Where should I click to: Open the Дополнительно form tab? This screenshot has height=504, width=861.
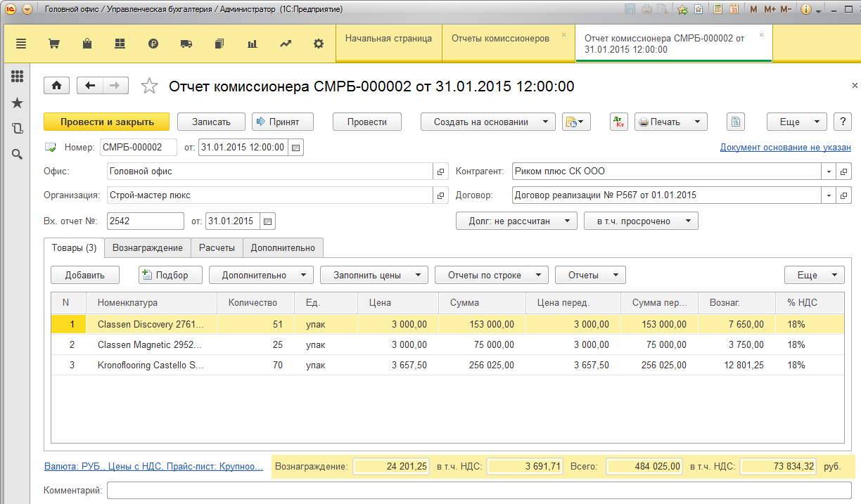(x=283, y=247)
